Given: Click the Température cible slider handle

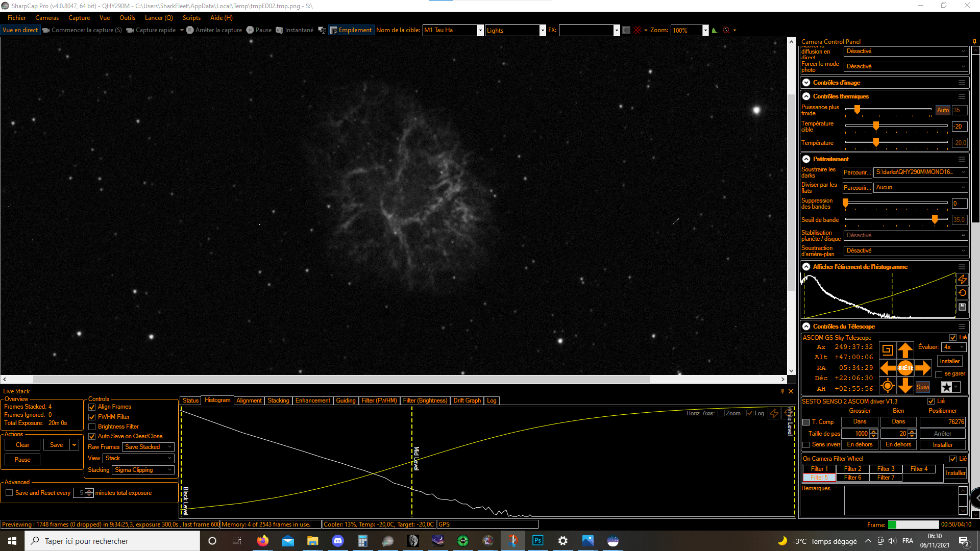Looking at the screenshot, I should pos(876,126).
